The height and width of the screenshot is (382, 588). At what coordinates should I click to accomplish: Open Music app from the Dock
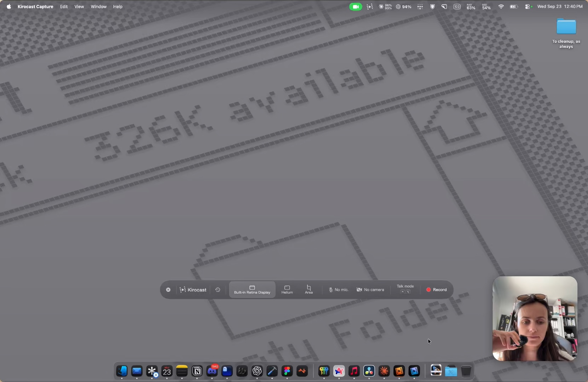[x=354, y=371]
